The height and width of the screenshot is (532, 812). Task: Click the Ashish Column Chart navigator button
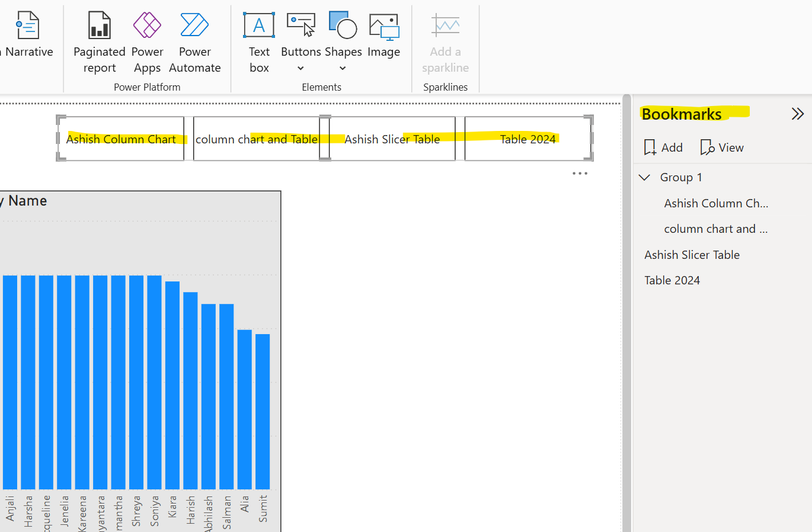pos(123,139)
